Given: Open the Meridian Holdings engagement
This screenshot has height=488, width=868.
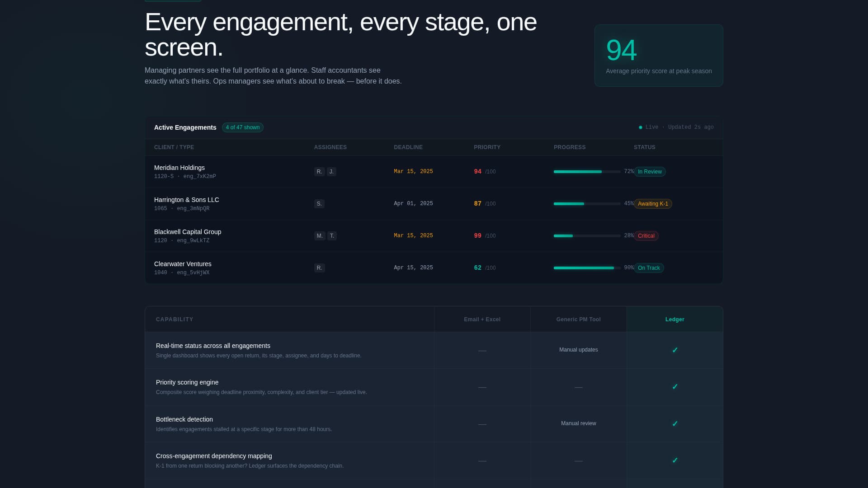Looking at the screenshot, I should (x=179, y=168).
